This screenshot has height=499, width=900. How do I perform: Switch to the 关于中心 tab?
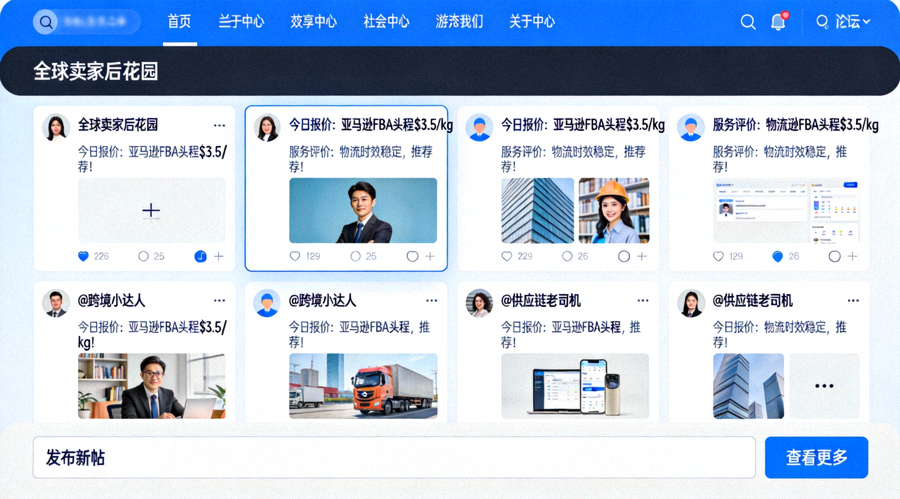(x=532, y=22)
